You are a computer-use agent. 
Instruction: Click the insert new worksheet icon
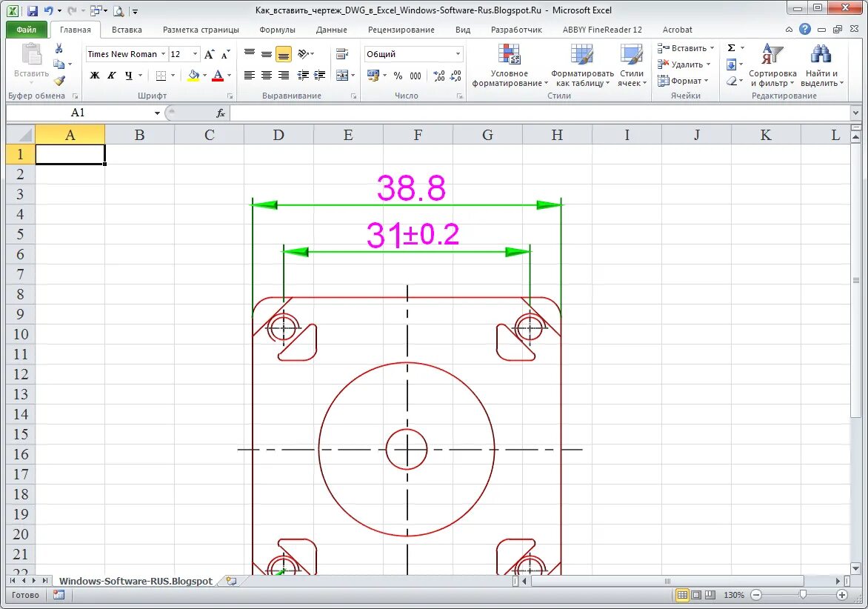point(231,581)
